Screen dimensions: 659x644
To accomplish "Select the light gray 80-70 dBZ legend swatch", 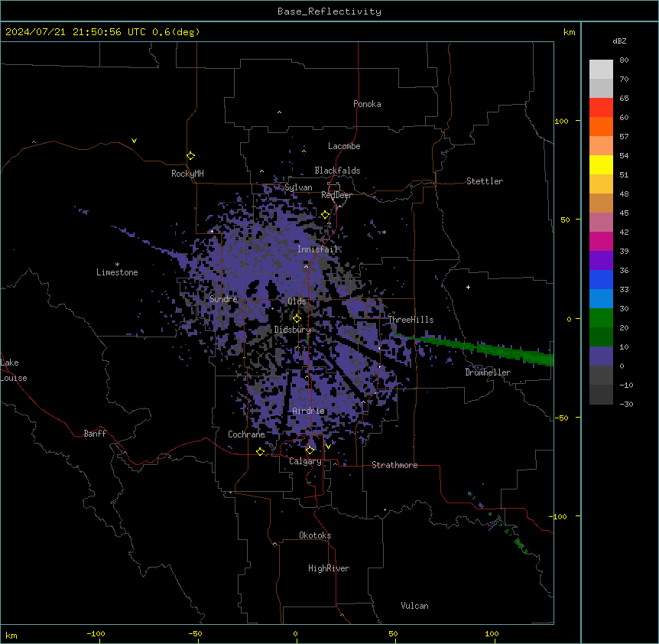I will point(601,70).
